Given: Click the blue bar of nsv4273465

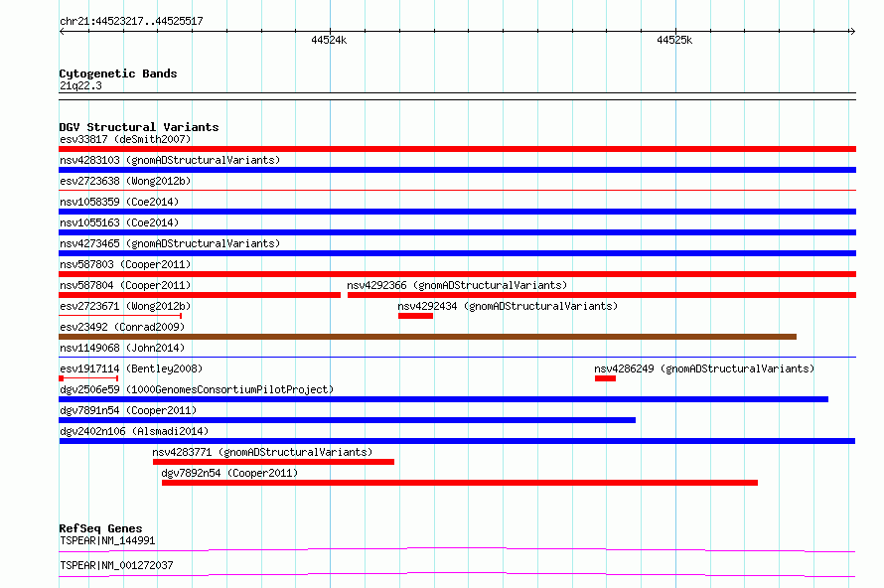Looking at the screenshot, I should pos(457,253).
